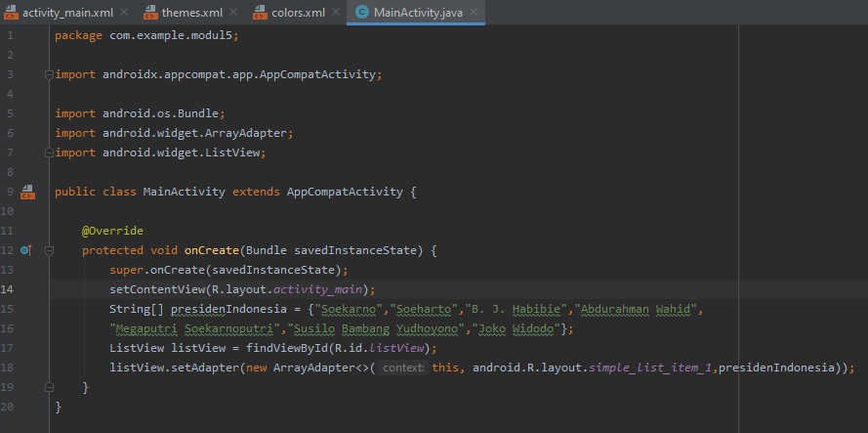
Task: Click the fold end marker on line 7
Action: 49,152
